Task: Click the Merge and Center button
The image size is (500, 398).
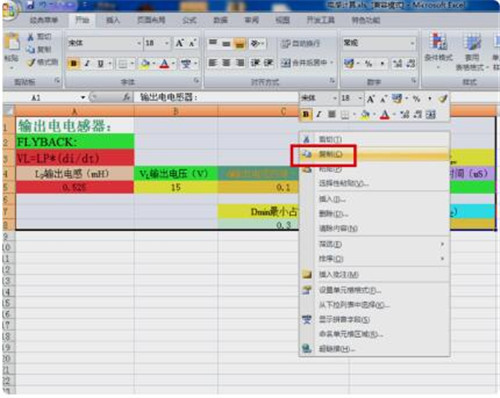Action: click(x=303, y=63)
